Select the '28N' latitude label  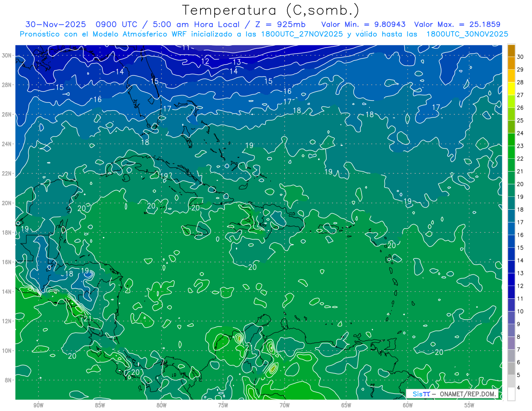coord(7,85)
